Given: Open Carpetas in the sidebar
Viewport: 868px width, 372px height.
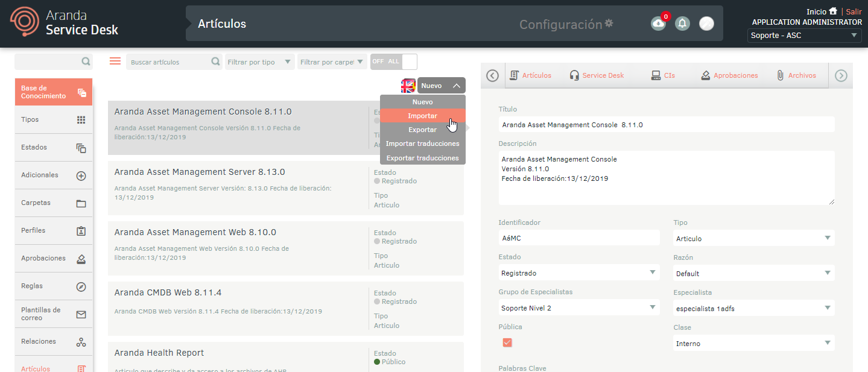Looking at the screenshot, I should (x=54, y=203).
